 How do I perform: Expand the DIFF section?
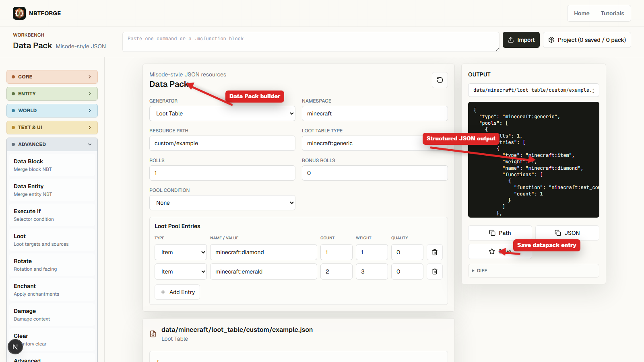534,271
